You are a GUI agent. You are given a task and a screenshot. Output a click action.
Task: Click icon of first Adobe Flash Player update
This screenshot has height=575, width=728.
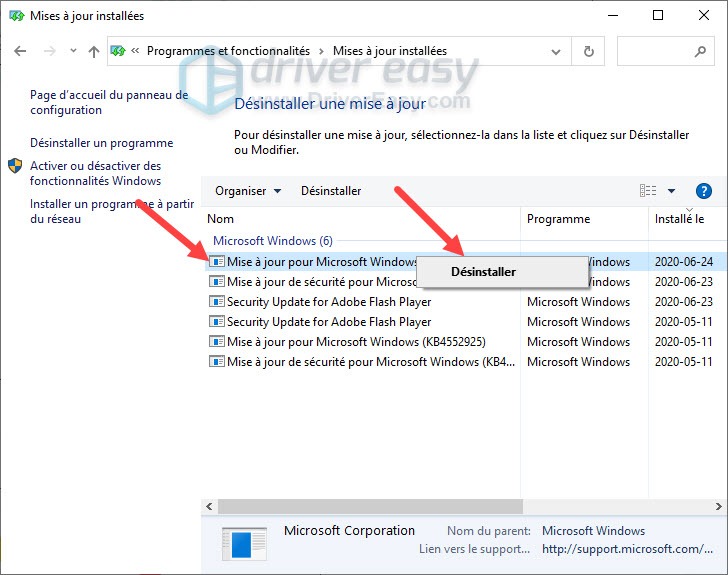(216, 301)
